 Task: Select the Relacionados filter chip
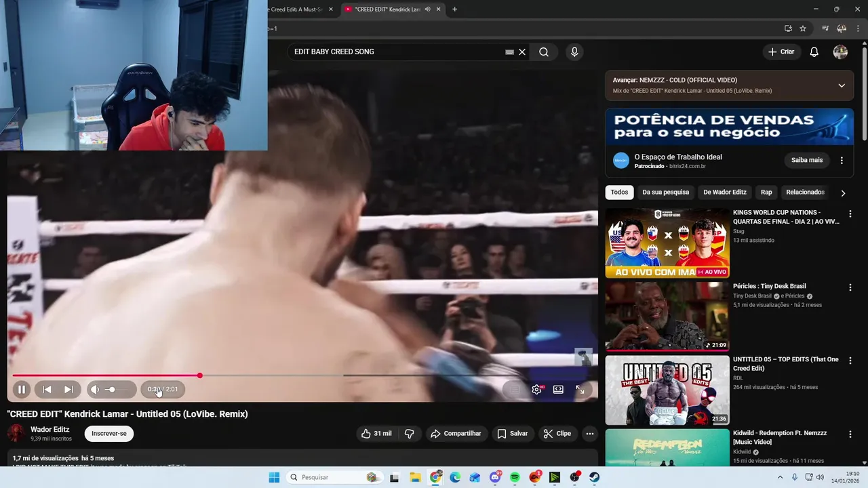tap(805, 192)
